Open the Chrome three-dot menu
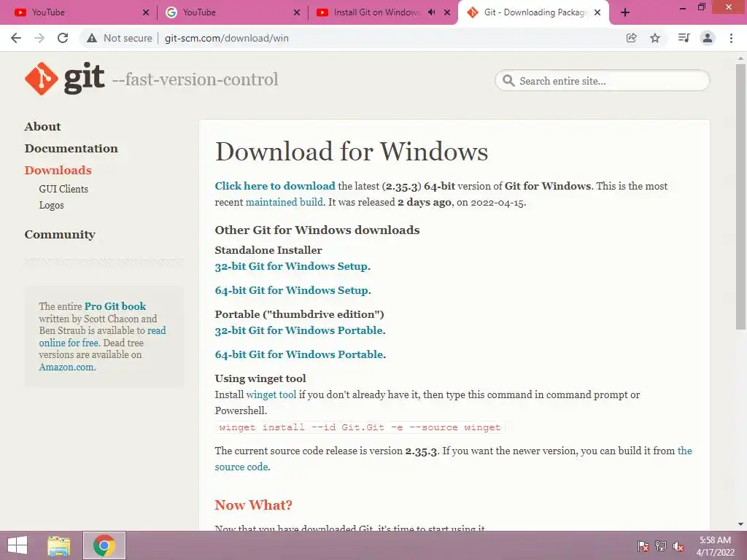The width and height of the screenshot is (747, 560). [731, 38]
